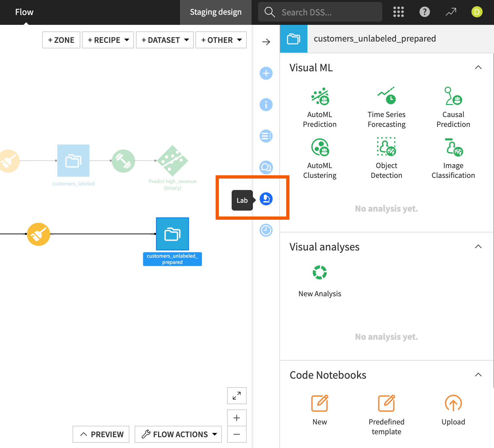Viewport: 494px width, 448px height.
Task: Open the applications grid menu
Action: (399, 12)
